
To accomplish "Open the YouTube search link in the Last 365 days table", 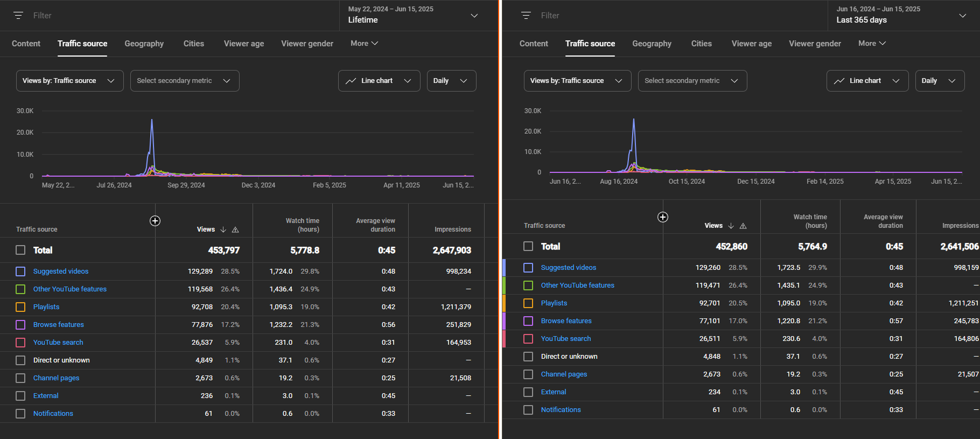I will (566, 339).
